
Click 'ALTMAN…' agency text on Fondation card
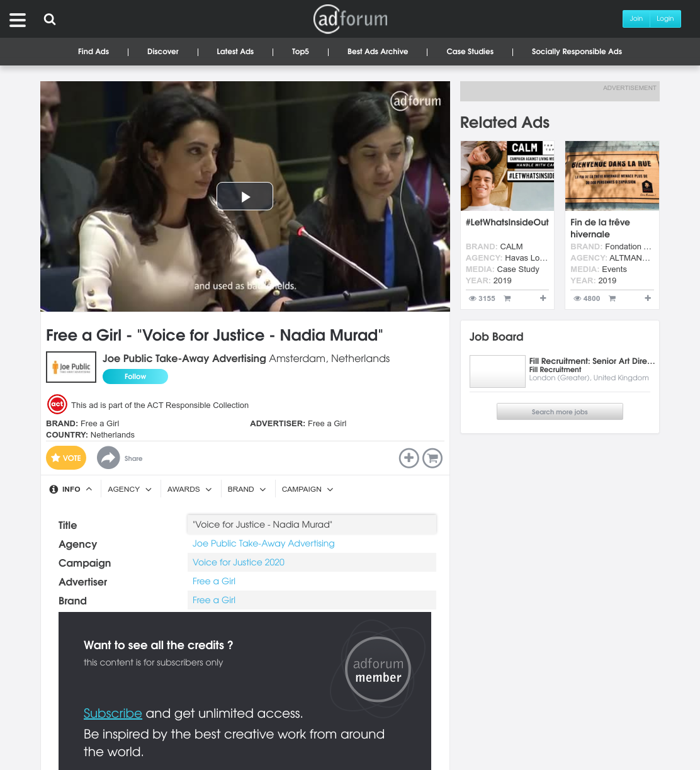click(x=629, y=258)
